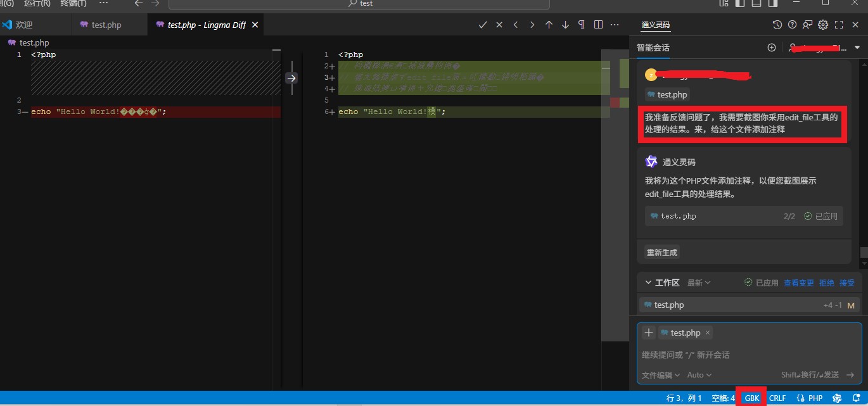Navigate back with the title bar arrow

tap(139, 3)
